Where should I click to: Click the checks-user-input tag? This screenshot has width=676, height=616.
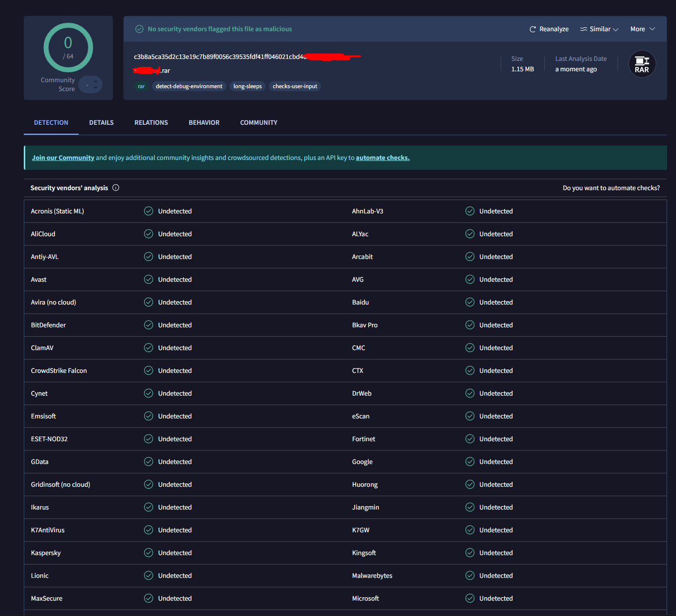click(295, 86)
